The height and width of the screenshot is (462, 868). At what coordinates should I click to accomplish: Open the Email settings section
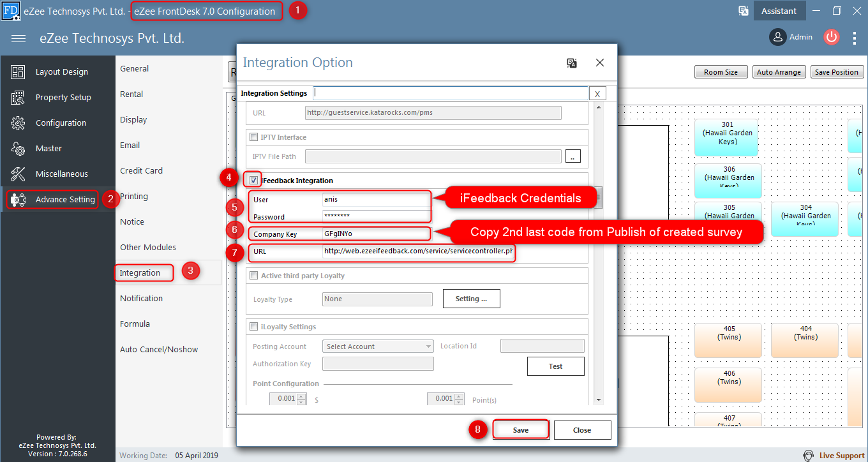[x=130, y=145]
